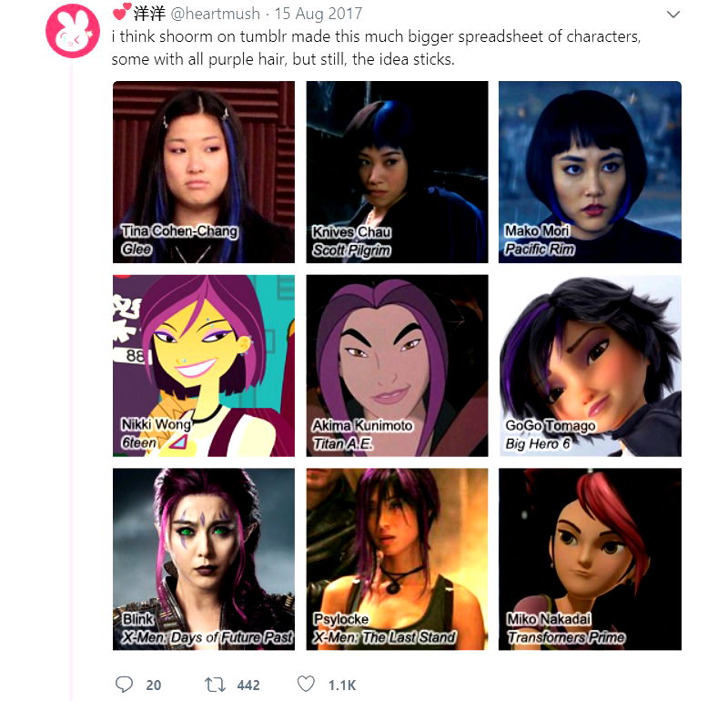
Task: Click the reply speech bubble icon
Action: pos(124,685)
